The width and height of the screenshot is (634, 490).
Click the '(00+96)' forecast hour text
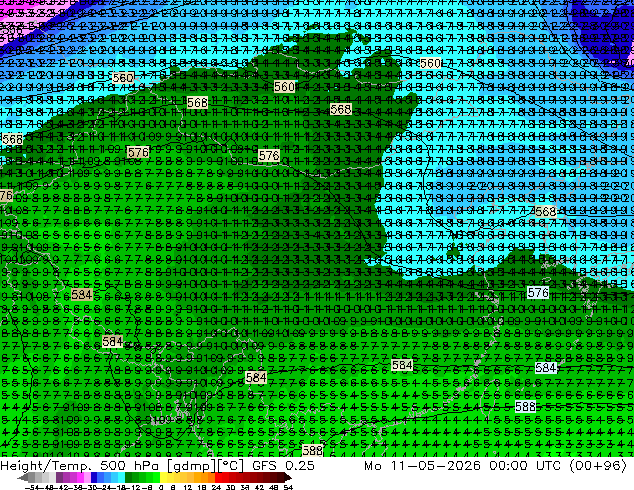point(598,465)
